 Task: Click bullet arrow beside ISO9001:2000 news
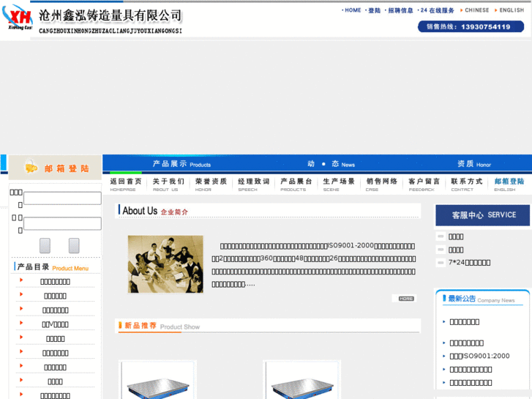[443, 356]
